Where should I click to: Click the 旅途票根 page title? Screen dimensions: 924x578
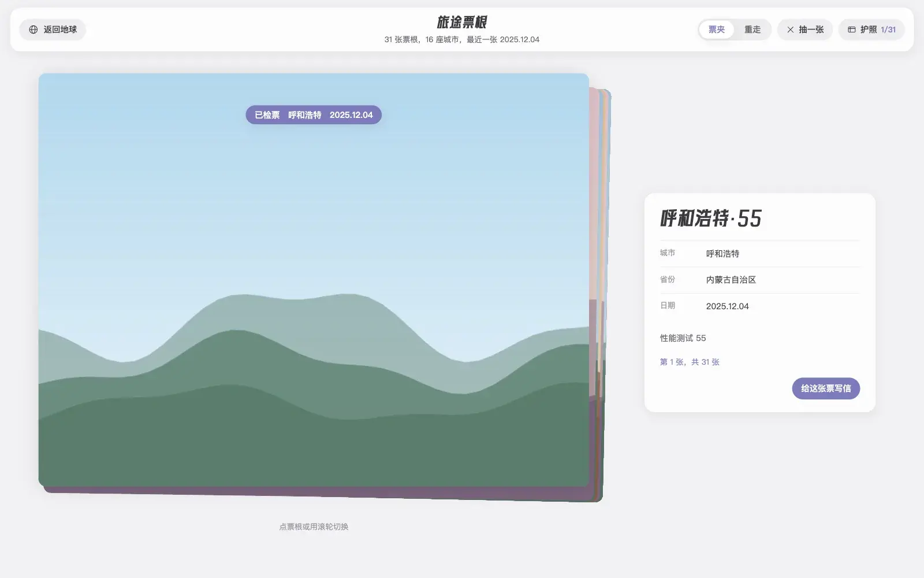[x=462, y=22]
